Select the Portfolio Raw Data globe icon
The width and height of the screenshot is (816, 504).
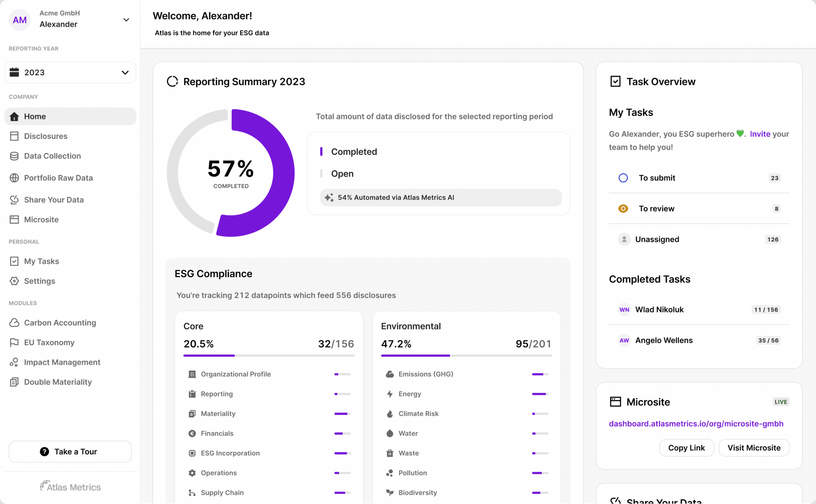[x=15, y=178]
